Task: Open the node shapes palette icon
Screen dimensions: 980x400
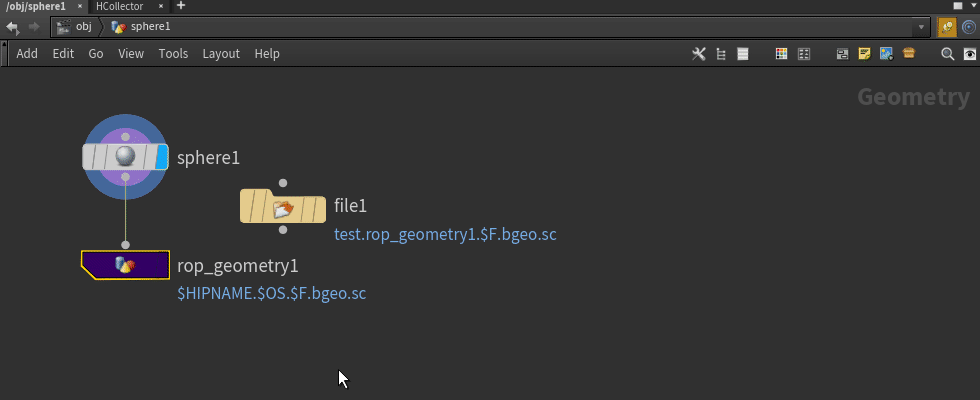Action: 804,54
